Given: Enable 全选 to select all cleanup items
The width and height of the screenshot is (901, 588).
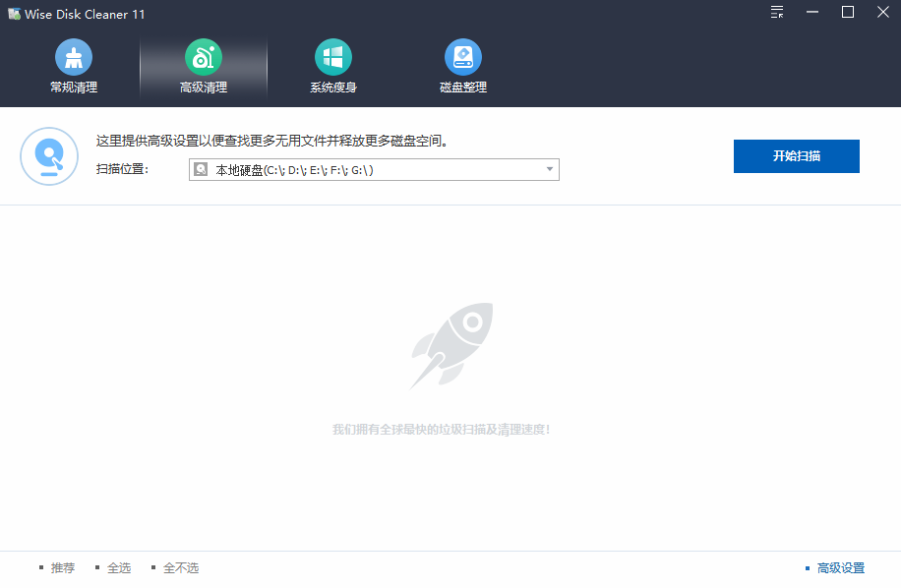Looking at the screenshot, I should tap(119, 567).
